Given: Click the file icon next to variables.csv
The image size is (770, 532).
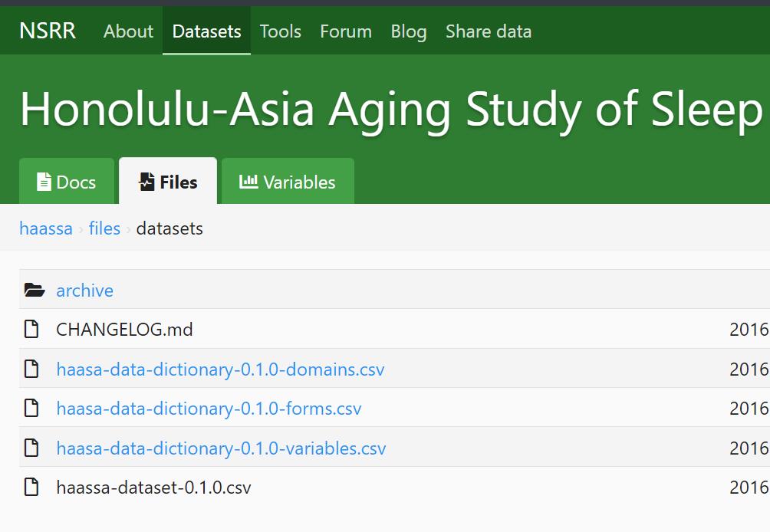Looking at the screenshot, I should (31, 448).
